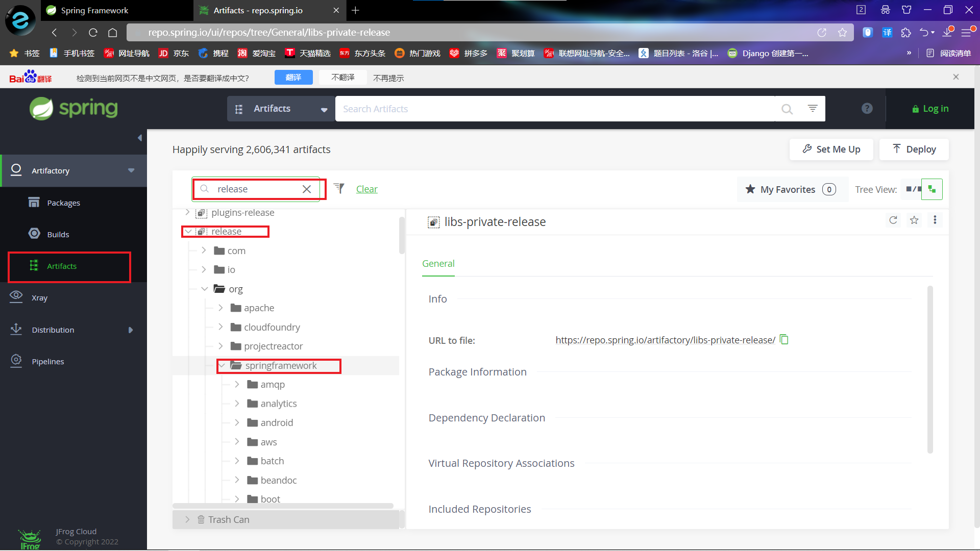Collapse the left sidebar with arrow
This screenshot has height=551, width=980.
pyautogui.click(x=140, y=138)
